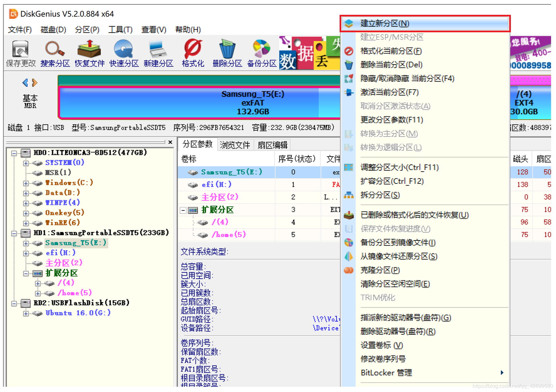Click icon beside 激活当前分区(F7)
556x392 pixels.
[348, 92]
